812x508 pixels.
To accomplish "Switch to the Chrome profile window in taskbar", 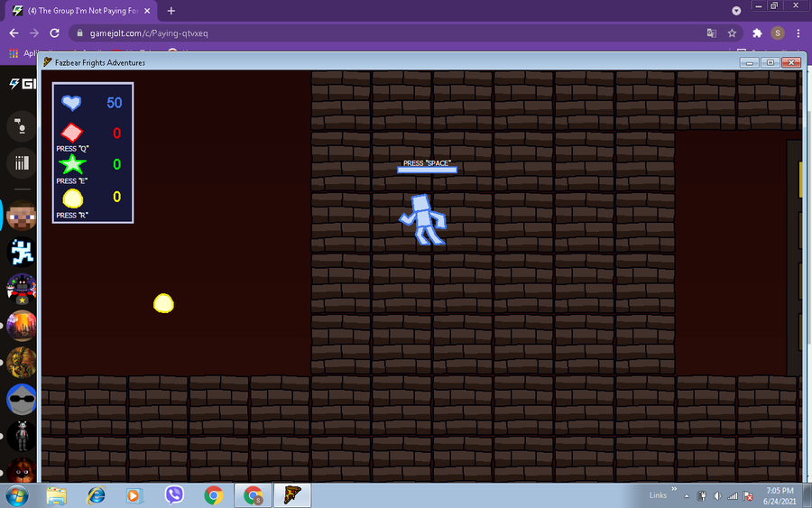I will click(254, 495).
